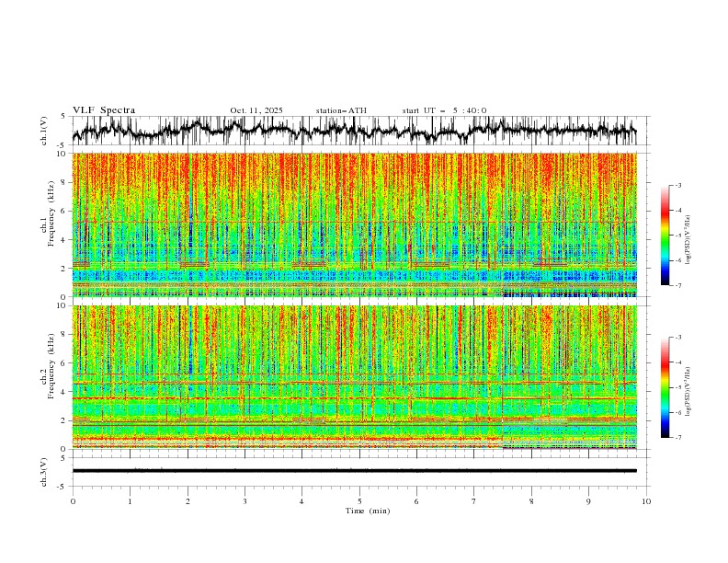Click the "6" kHz tick on ch.1 spectrogram
The width and height of the screenshot is (728, 563).
tap(65, 211)
